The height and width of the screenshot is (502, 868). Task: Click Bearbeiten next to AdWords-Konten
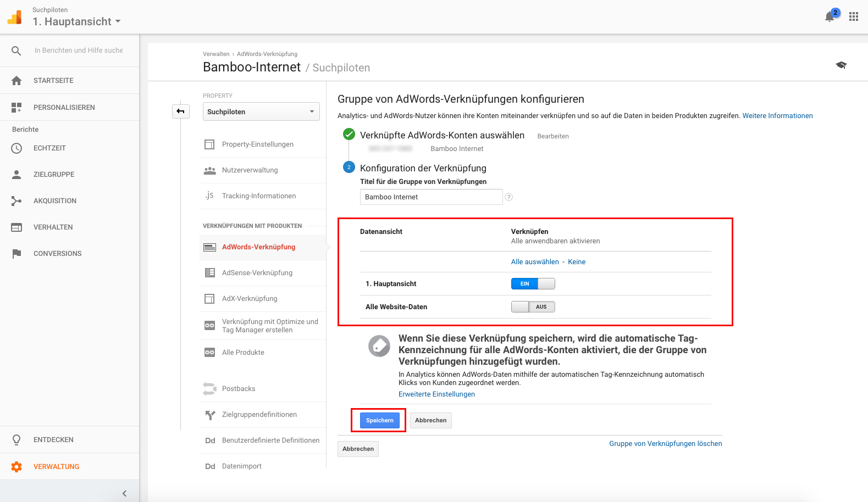click(x=553, y=136)
